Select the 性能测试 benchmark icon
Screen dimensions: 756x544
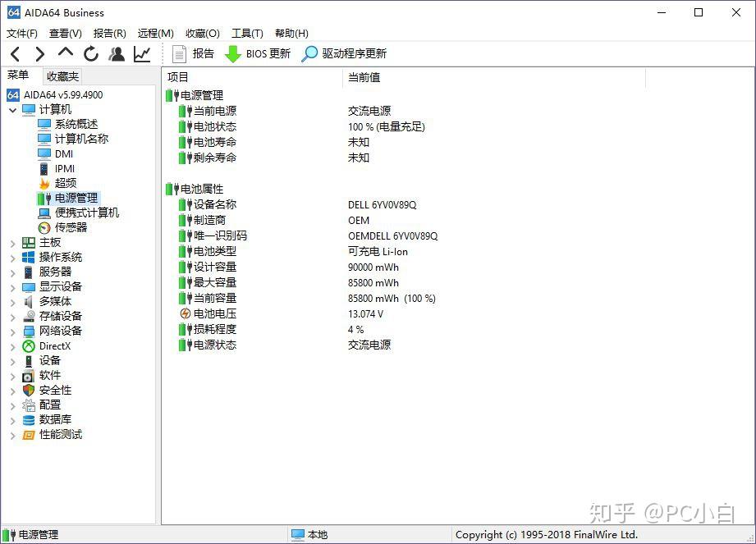click(x=28, y=434)
